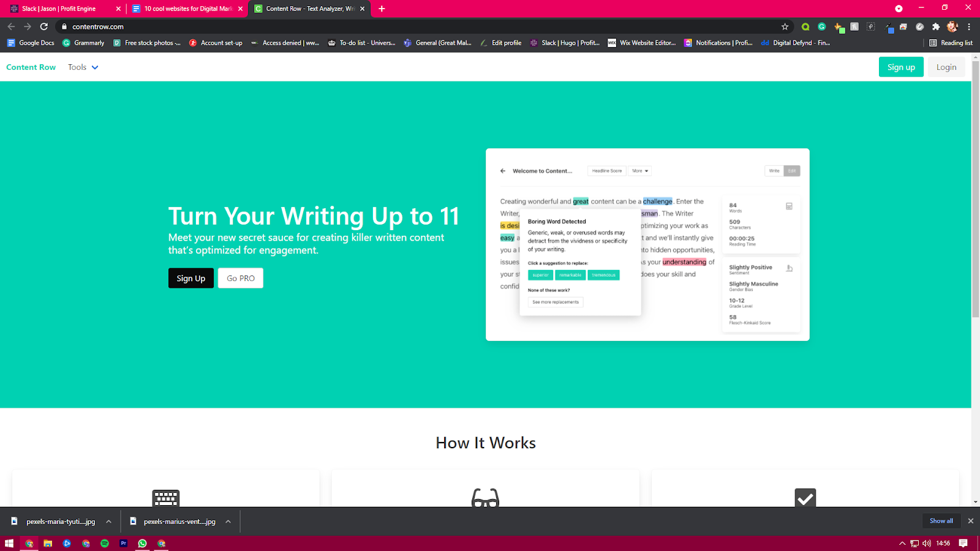Image resolution: width=980 pixels, height=551 pixels.
Task: Open the Notifications Profit bookmark
Action: tap(718, 43)
